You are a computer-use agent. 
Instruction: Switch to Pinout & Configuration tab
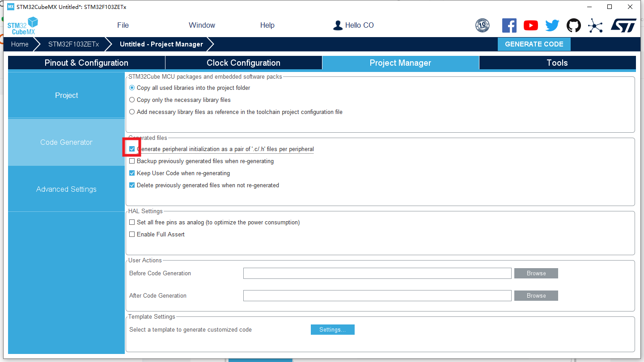point(86,63)
